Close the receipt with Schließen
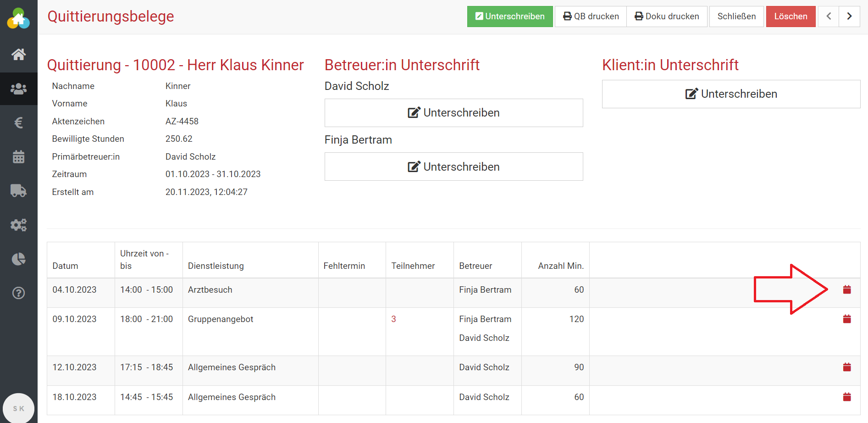This screenshot has width=868, height=423. [736, 17]
